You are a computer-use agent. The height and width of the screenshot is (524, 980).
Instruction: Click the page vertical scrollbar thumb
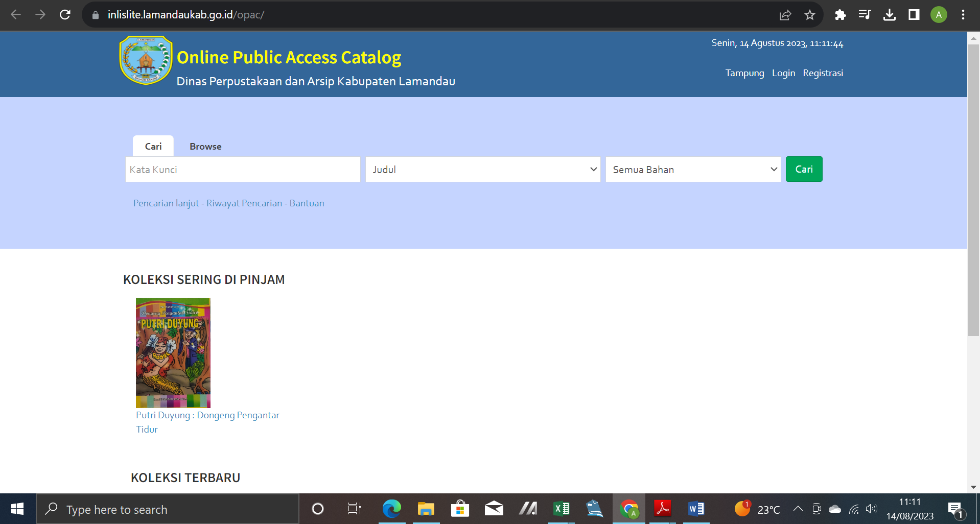click(973, 190)
